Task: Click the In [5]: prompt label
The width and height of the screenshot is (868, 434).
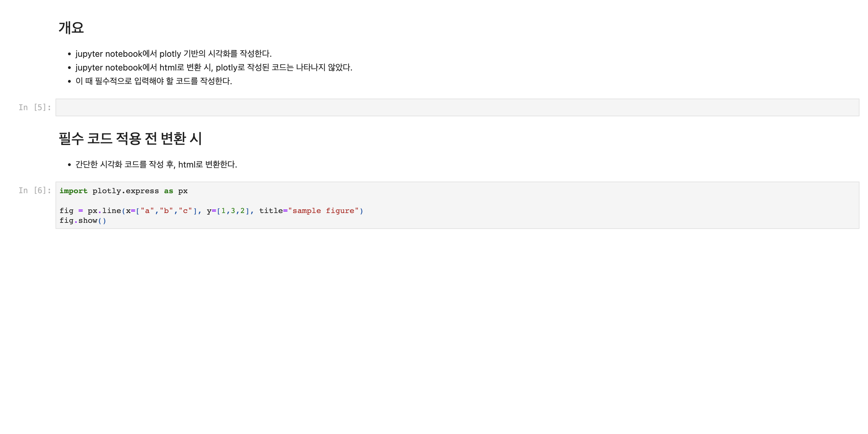Action: coord(35,107)
